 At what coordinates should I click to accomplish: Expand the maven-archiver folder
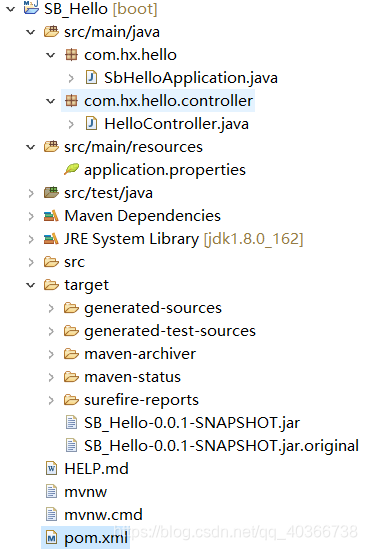point(51,354)
